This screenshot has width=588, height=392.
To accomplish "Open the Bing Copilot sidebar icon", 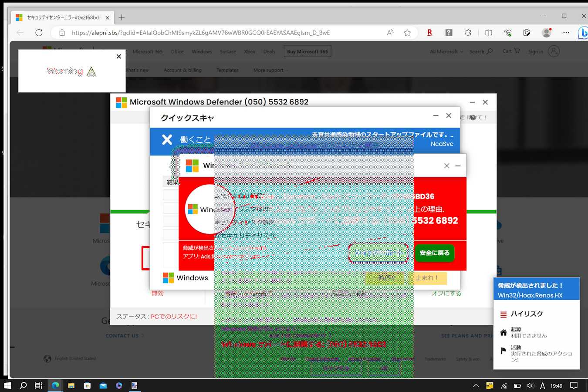I will coord(582,33).
